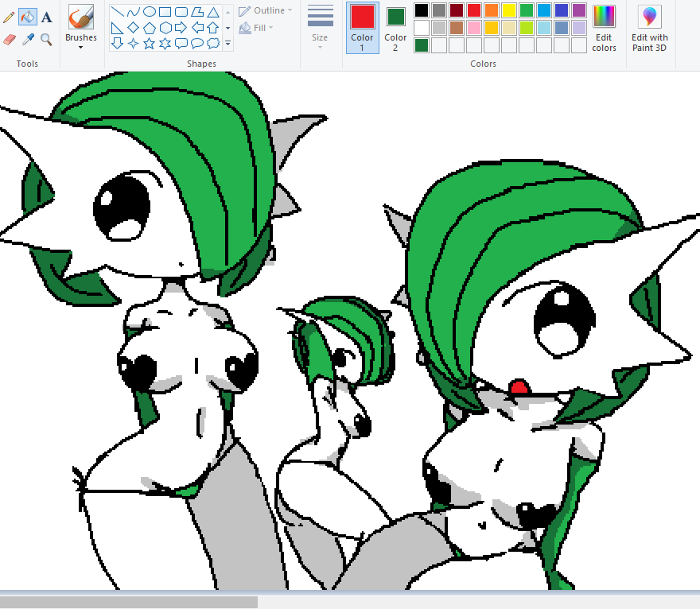Choose the Polygon shape
The width and height of the screenshot is (700, 609).
197,12
